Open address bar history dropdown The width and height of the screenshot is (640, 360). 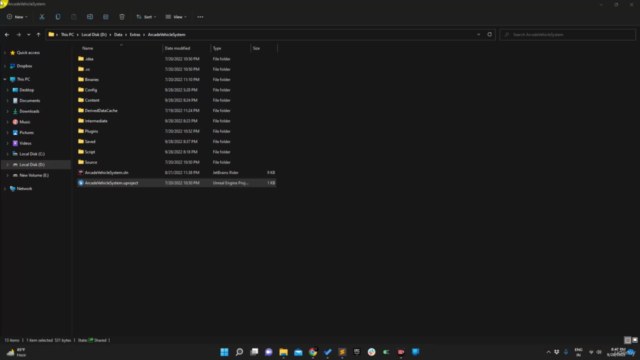pos(478,34)
